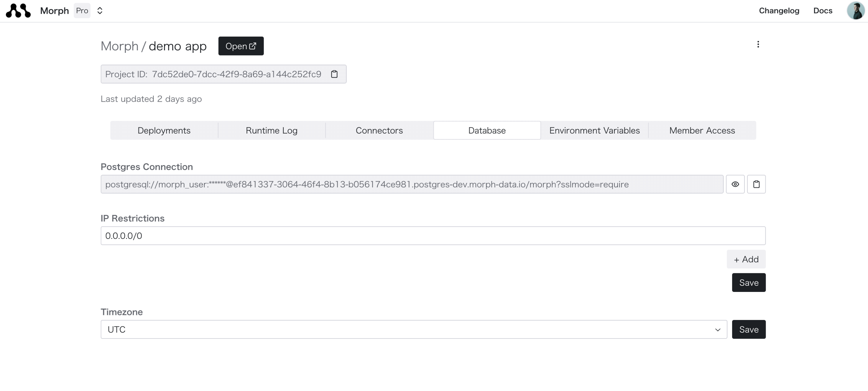The image size is (868, 391).
Task: Click the 'IP Restrictions' heading
Action: pyautogui.click(x=132, y=218)
